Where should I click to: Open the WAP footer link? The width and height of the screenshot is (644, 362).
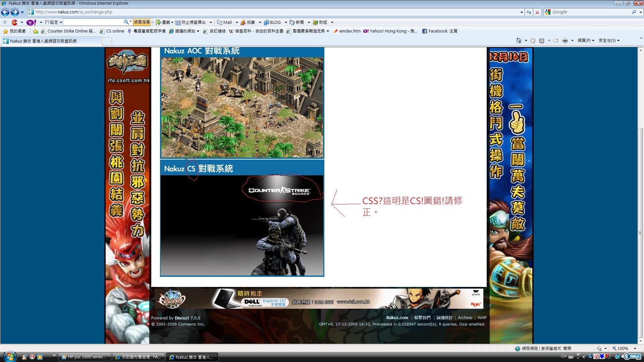click(482, 318)
